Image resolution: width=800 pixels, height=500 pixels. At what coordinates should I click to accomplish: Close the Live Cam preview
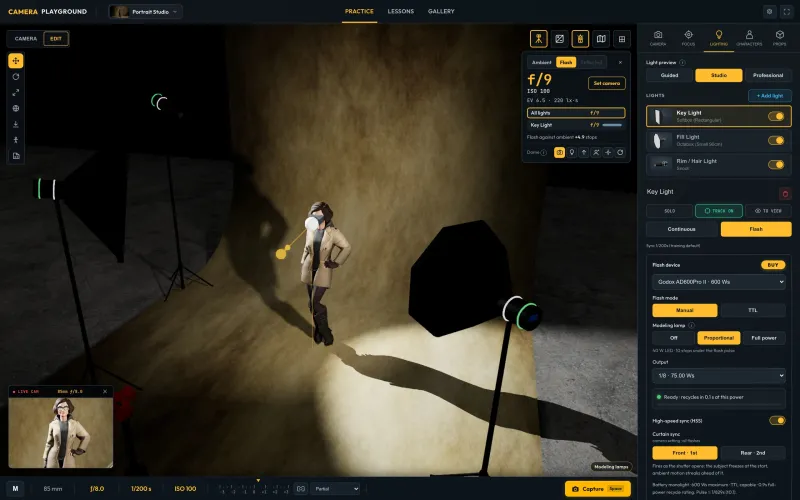pos(105,391)
